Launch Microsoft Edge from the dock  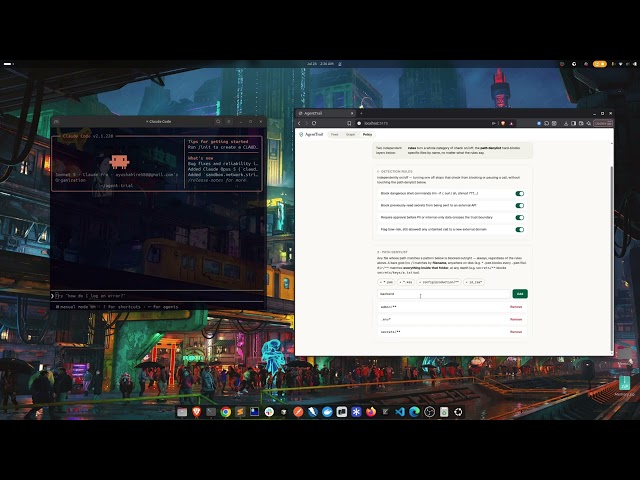(x=414, y=412)
